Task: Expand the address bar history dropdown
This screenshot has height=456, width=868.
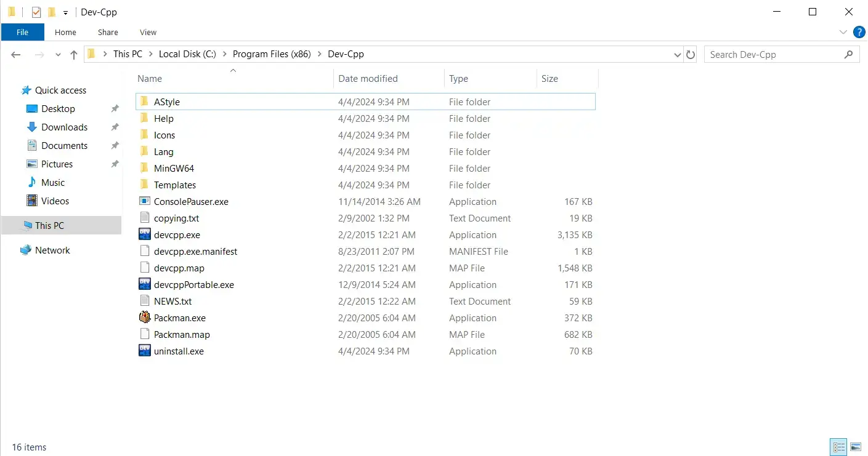Action: (x=678, y=55)
